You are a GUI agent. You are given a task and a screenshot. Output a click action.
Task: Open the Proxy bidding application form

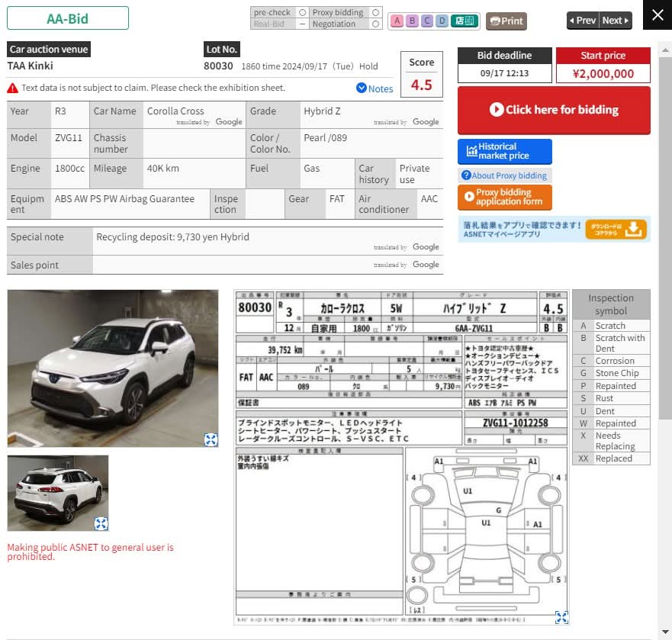pos(504,198)
